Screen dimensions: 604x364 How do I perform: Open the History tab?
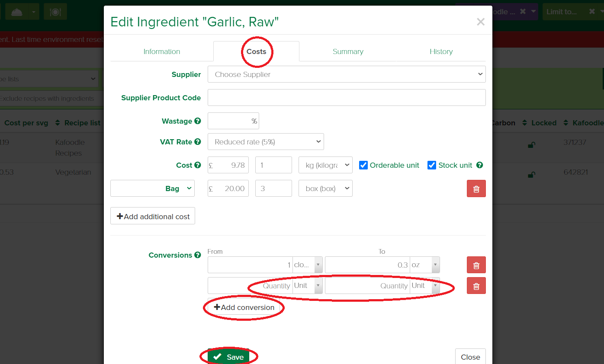pyautogui.click(x=441, y=51)
